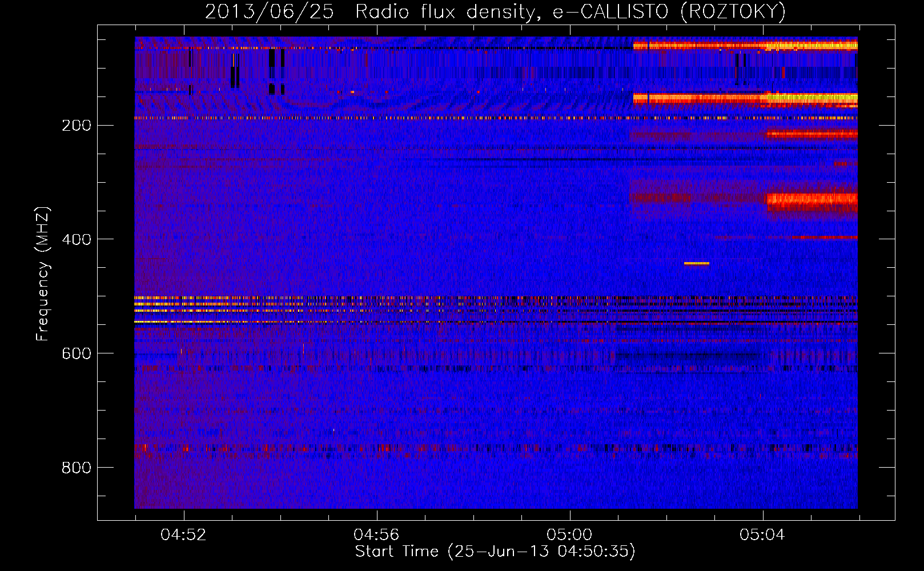Click the '04:52' time tick label
This screenshot has height=571, width=924.
183,535
